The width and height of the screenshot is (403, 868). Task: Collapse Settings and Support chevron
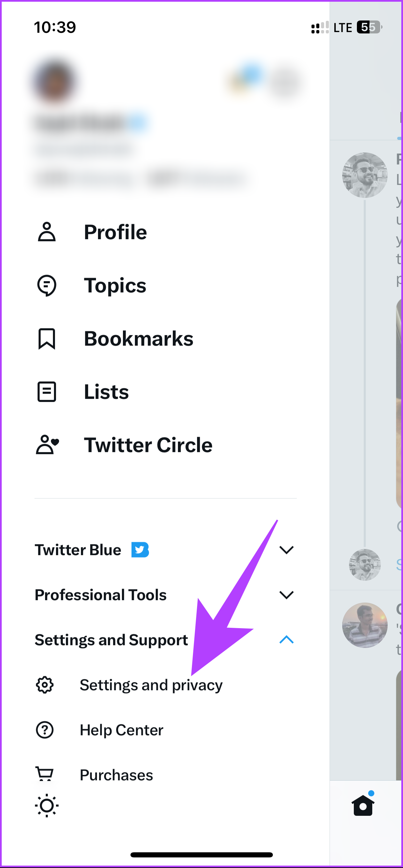point(287,639)
